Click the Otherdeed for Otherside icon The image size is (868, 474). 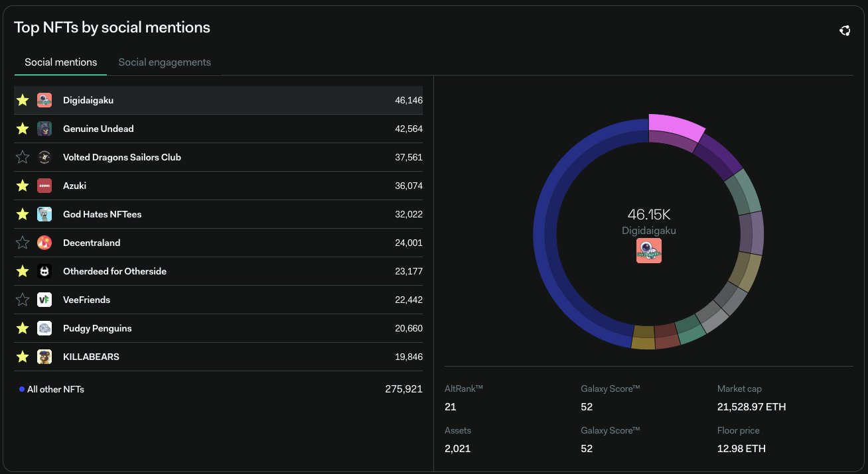point(44,271)
